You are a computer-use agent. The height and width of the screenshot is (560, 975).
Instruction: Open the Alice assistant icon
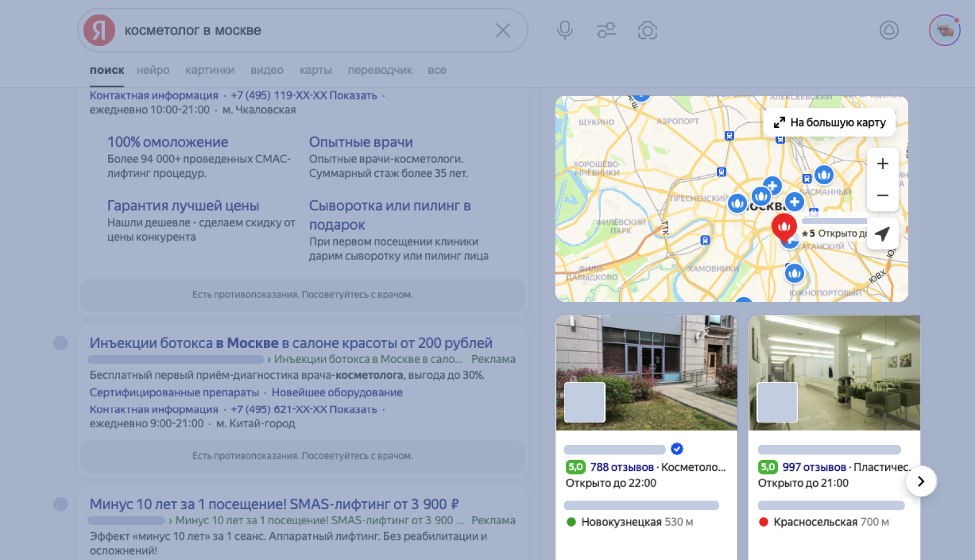[889, 30]
